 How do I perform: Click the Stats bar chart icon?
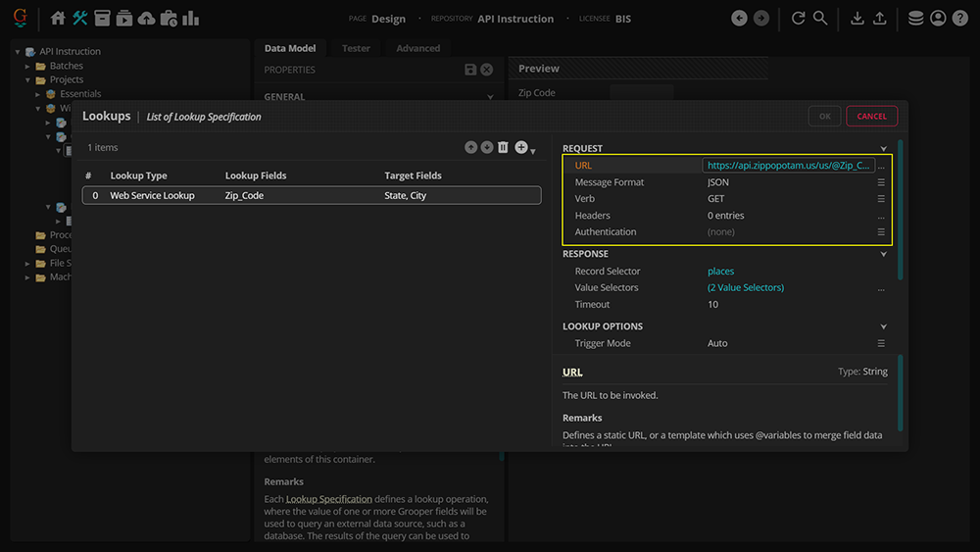click(x=190, y=19)
